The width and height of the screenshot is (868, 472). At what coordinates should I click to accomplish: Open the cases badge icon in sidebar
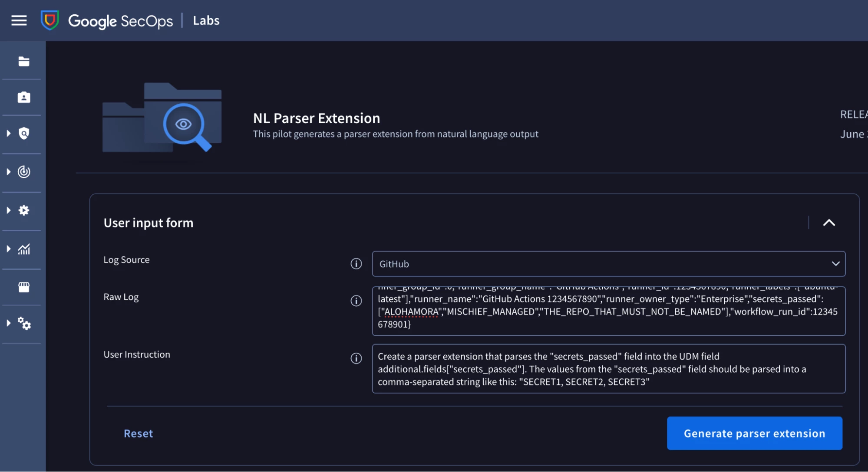tap(24, 97)
